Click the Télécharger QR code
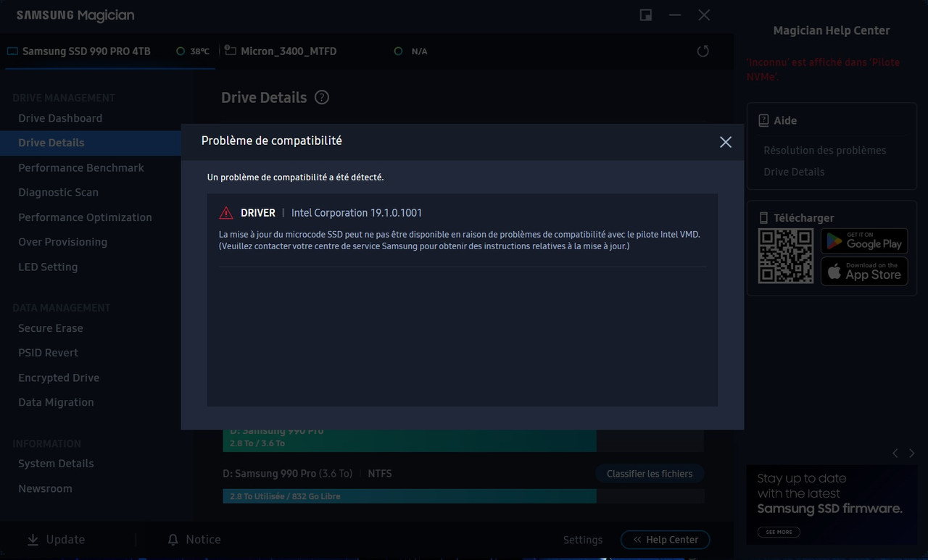The height and width of the screenshot is (560, 928). click(x=786, y=256)
